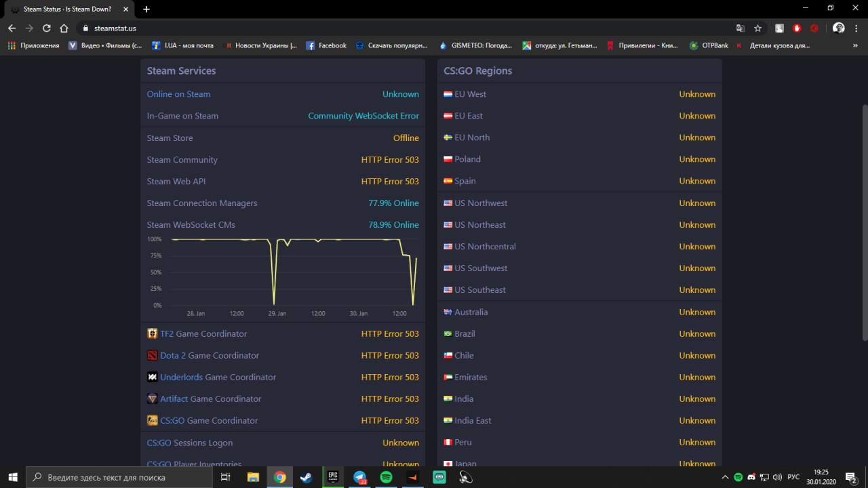868x488 pixels.
Task: Open the Chrome profile avatar
Action: coord(839,28)
